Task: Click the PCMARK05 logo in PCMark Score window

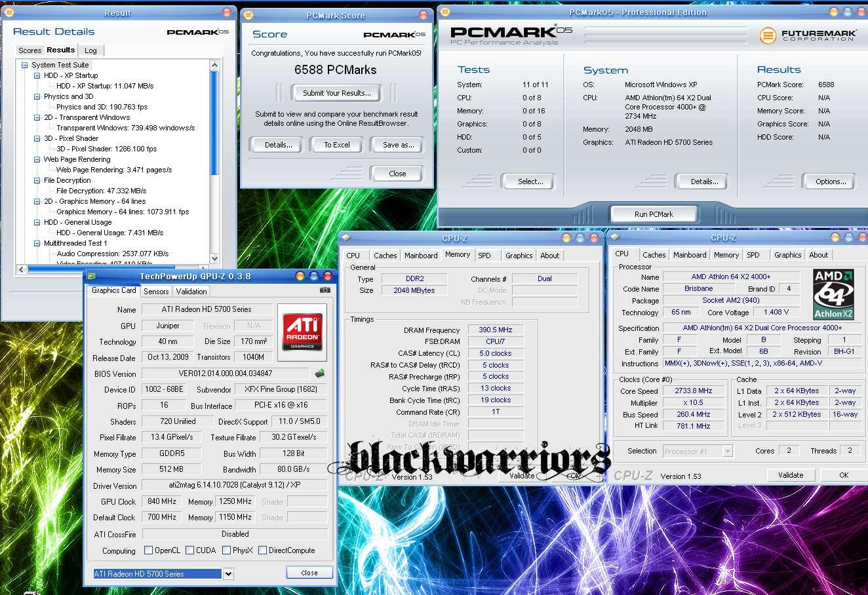Action: 394,35
